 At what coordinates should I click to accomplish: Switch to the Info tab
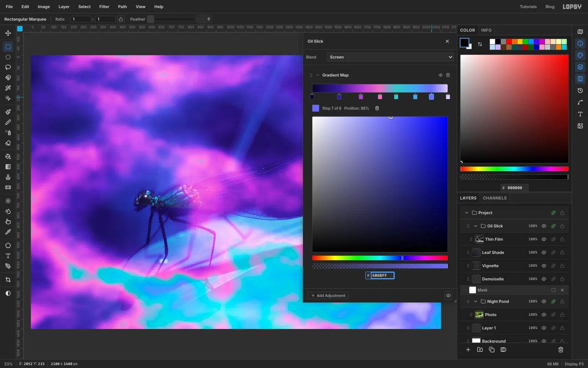pos(486,30)
